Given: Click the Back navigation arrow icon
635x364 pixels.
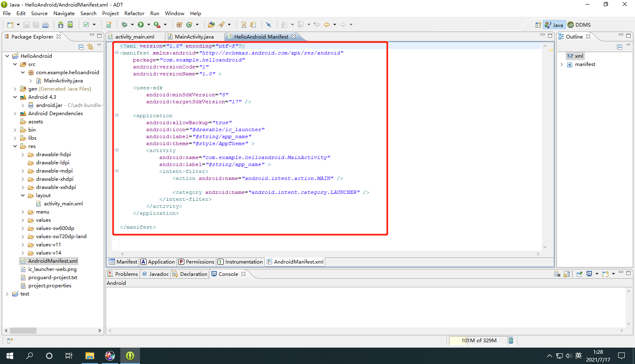Looking at the screenshot, I should point(327,25).
